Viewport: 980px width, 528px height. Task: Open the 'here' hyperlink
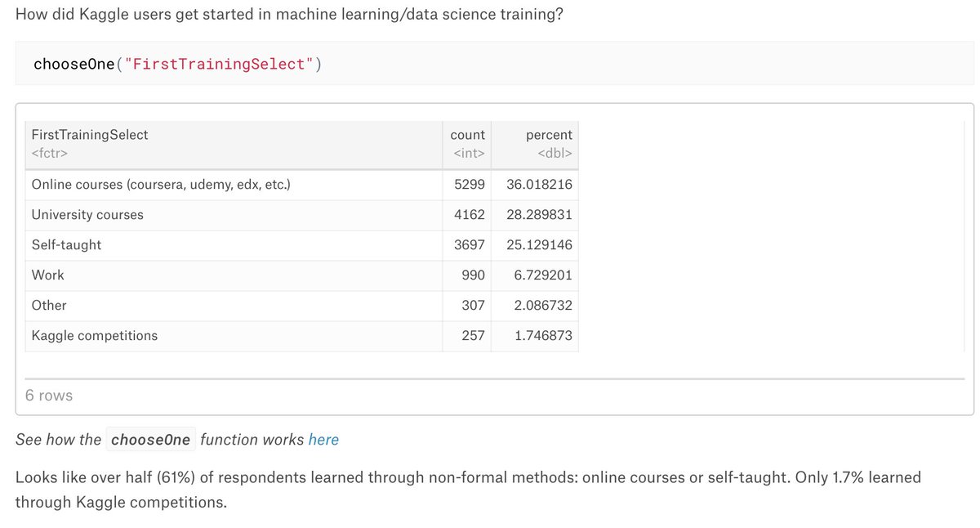point(323,440)
